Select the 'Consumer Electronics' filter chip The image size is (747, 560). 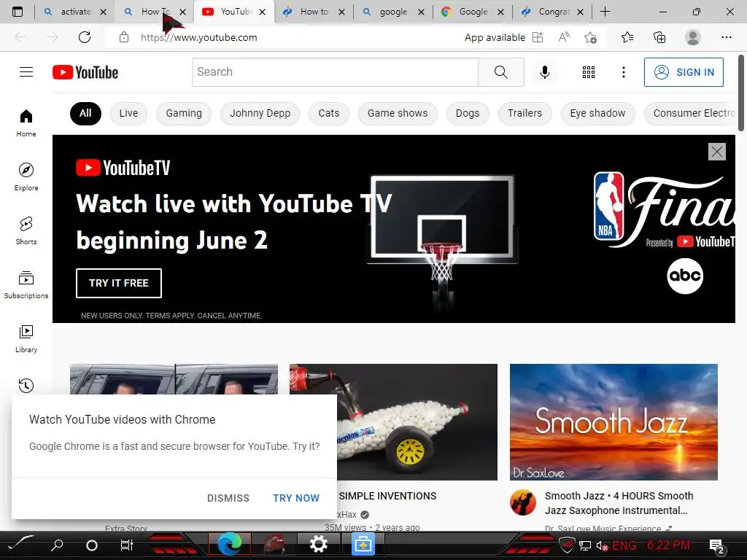pos(690,113)
